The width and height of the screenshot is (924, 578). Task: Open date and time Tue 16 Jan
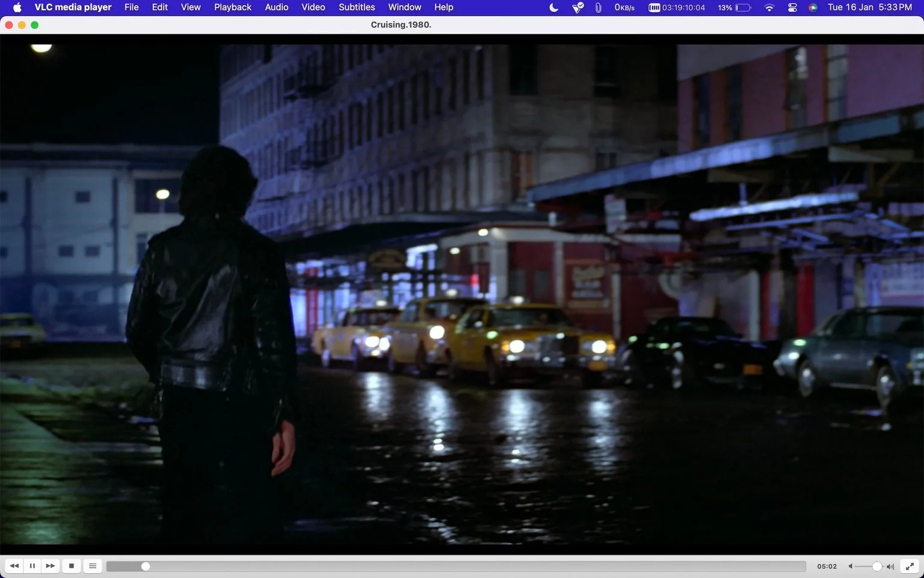(x=870, y=7)
